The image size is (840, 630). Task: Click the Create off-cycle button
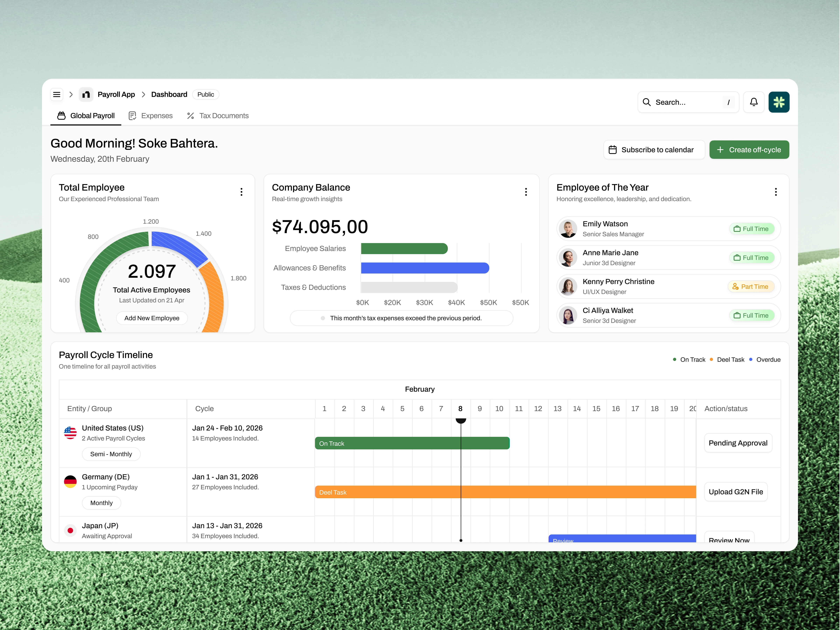coord(749,150)
